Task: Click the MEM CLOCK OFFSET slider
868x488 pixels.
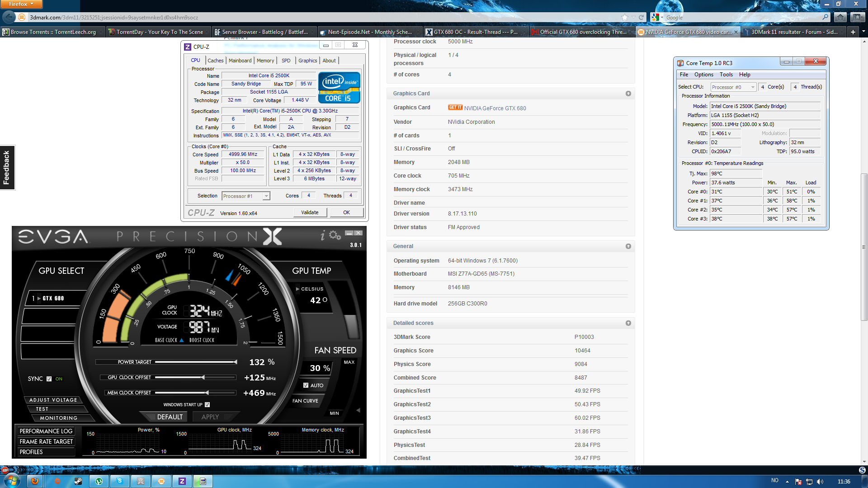Action: pos(195,393)
